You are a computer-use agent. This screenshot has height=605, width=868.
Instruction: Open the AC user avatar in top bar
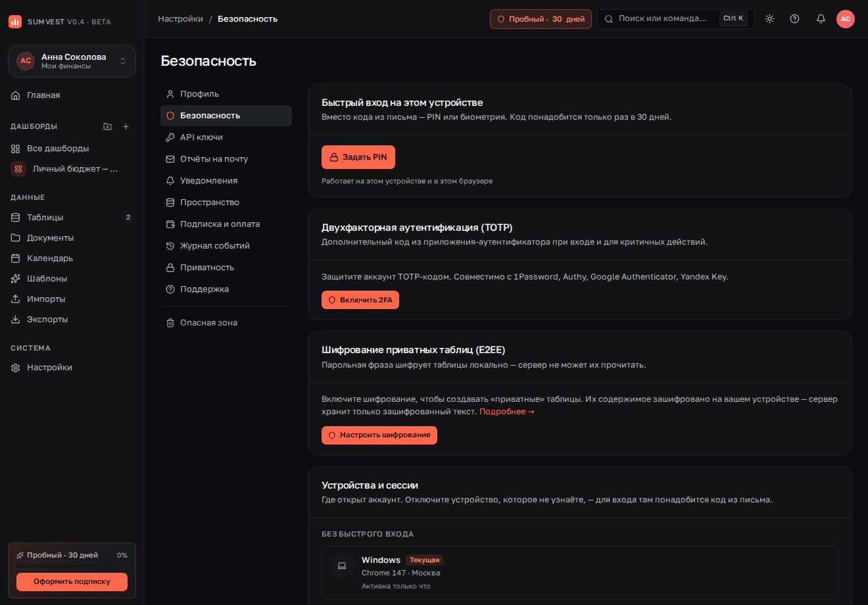846,19
